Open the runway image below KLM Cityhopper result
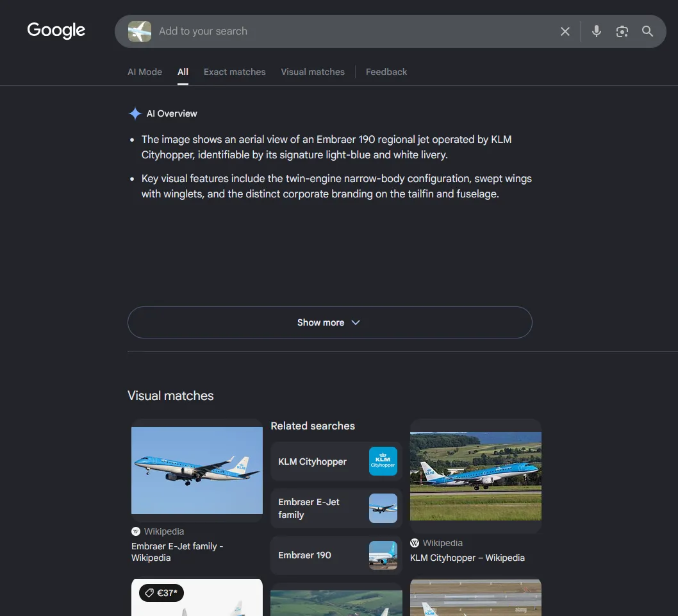Image resolution: width=678 pixels, height=616 pixels. [x=475, y=597]
